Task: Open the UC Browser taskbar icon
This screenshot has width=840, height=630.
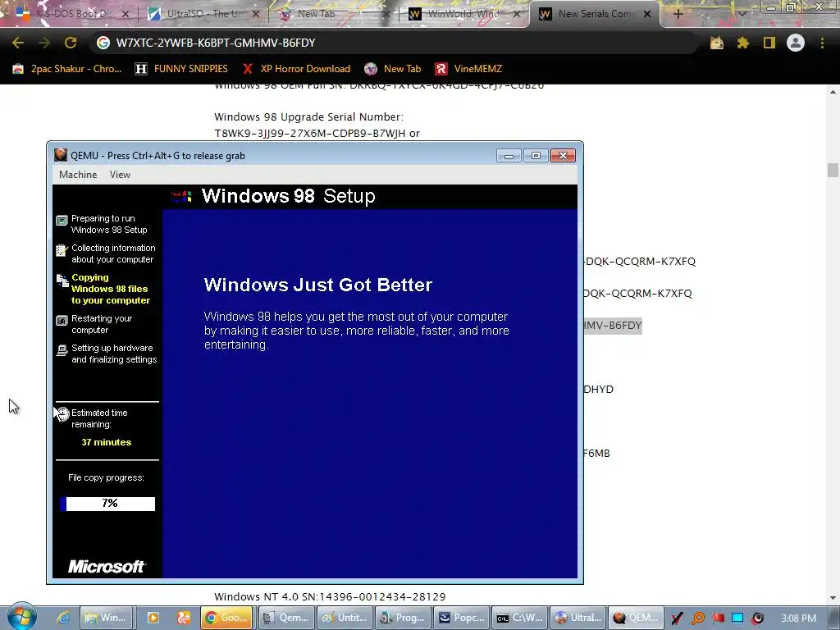Action: pos(184,618)
